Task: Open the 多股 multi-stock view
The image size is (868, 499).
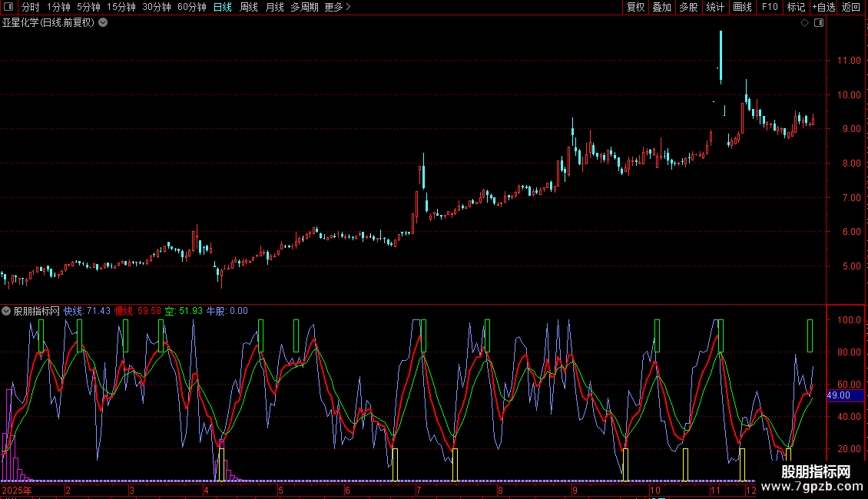Action: (688, 7)
